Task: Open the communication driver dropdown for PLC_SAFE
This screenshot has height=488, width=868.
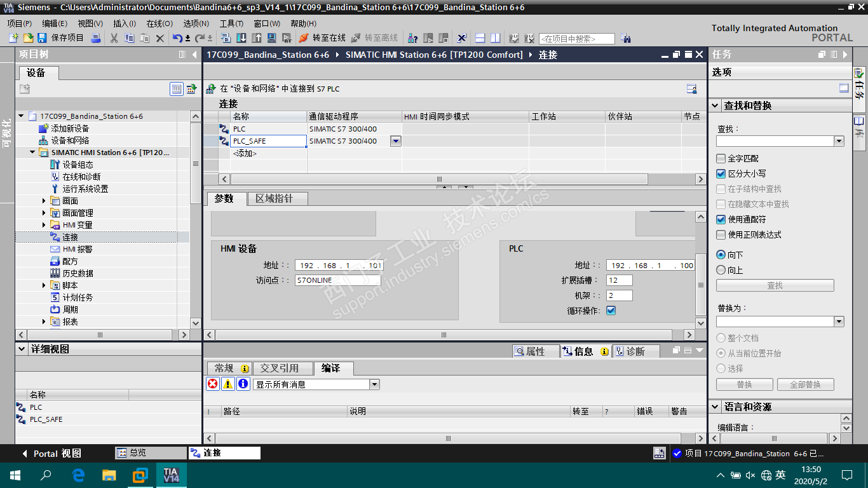Action: click(x=396, y=141)
